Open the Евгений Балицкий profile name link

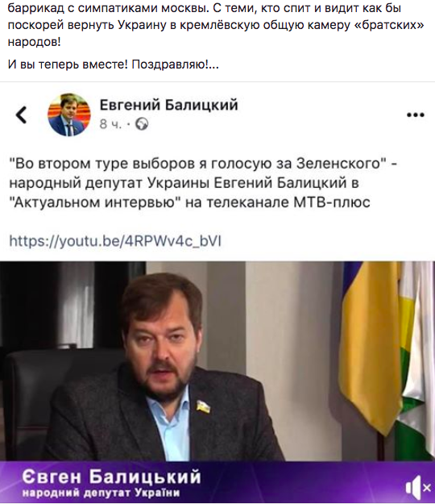tap(169, 105)
